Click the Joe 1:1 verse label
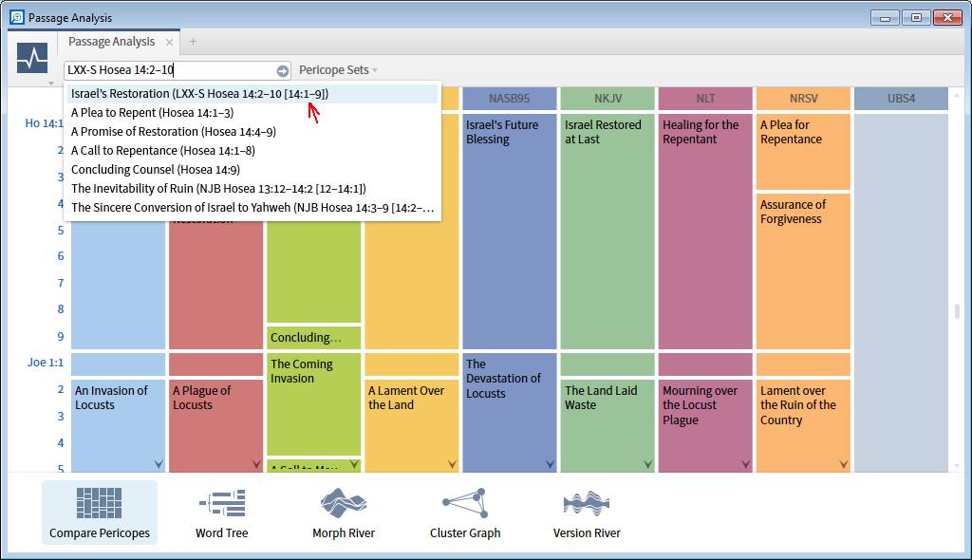This screenshot has width=972, height=560. click(x=46, y=363)
